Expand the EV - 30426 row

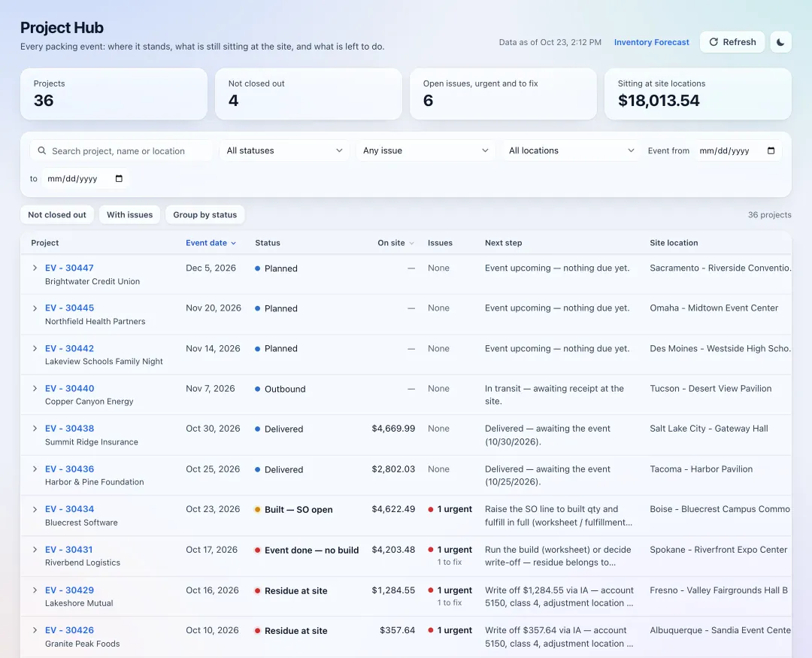[x=35, y=630]
